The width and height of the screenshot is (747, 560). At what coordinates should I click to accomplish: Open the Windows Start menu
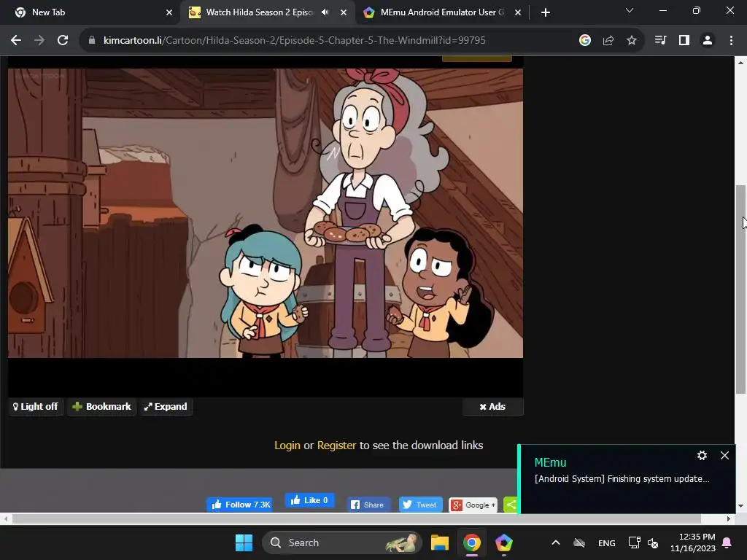pos(244,542)
